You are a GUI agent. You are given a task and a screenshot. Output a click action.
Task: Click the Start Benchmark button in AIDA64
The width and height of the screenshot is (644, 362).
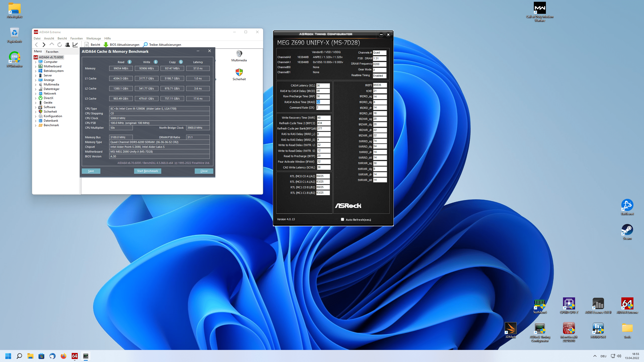147,171
